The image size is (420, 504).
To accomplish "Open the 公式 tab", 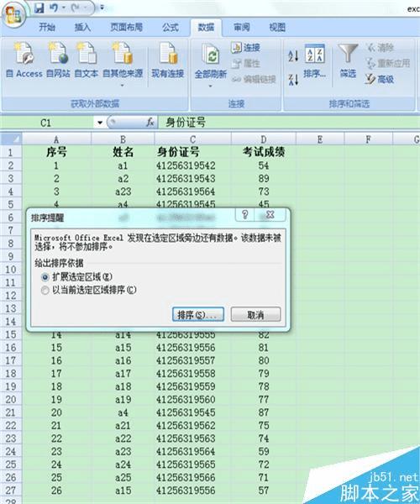I will 170,28.
